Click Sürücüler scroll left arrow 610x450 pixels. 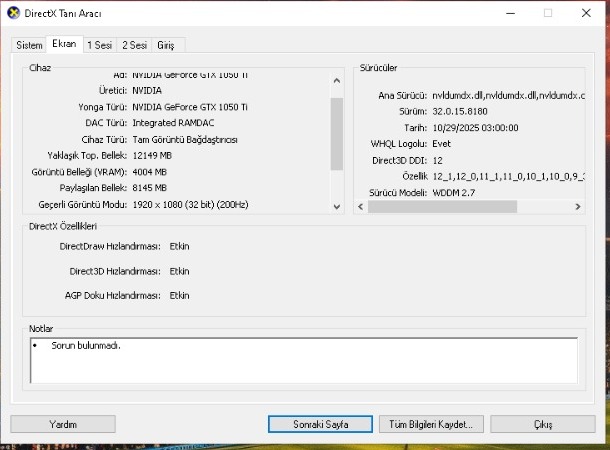coord(360,207)
